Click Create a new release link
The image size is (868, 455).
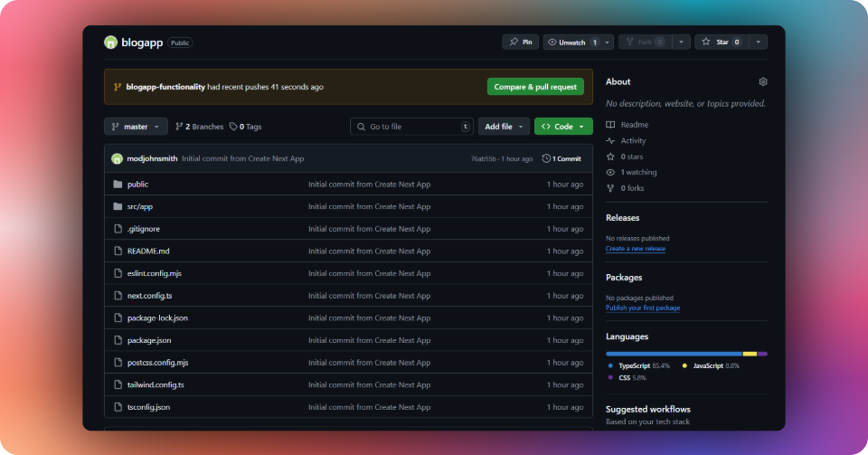636,249
